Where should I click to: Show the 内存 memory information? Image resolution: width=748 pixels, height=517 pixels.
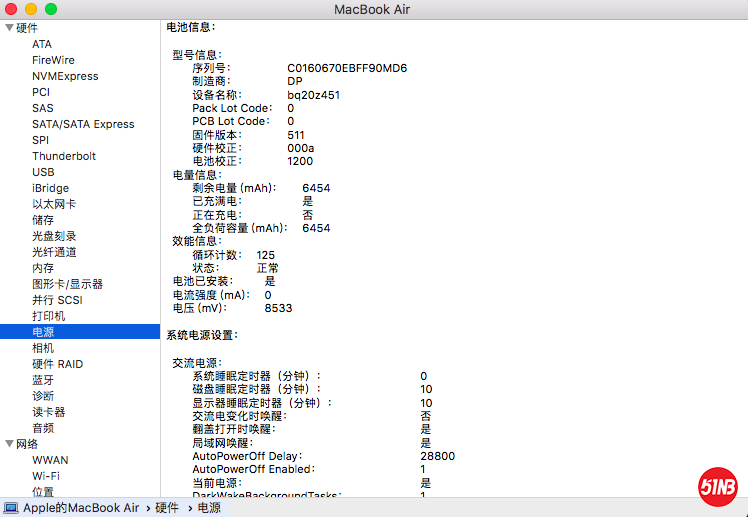pos(43,268)
